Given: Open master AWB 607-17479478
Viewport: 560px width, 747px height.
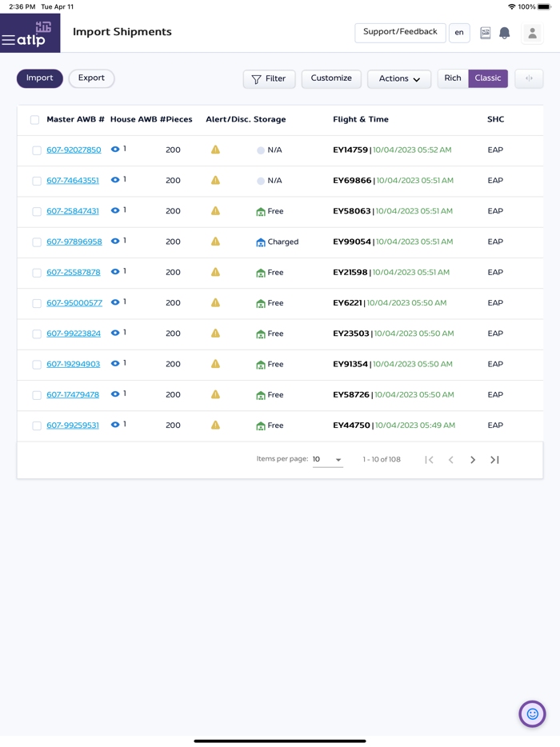Looking at the screenshot, I should [x=73, y=394].
